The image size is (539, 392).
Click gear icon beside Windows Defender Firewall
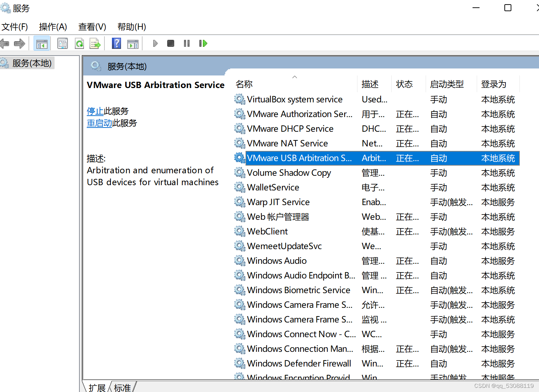click(x=240, y=363)
